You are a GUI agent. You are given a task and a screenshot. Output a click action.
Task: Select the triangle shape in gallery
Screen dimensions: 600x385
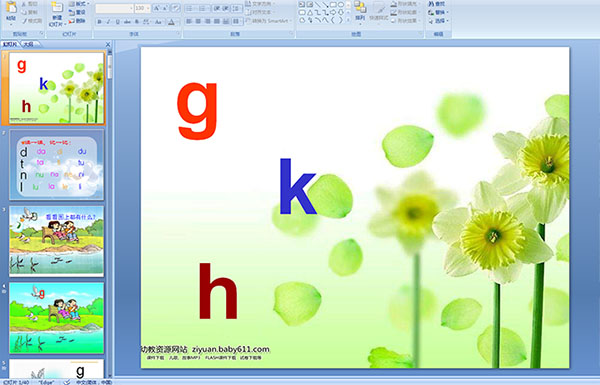coord(310,13)
